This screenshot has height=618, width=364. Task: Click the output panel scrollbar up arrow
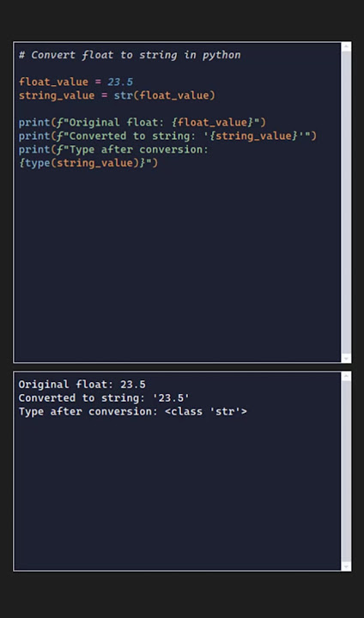coord(346,377)
